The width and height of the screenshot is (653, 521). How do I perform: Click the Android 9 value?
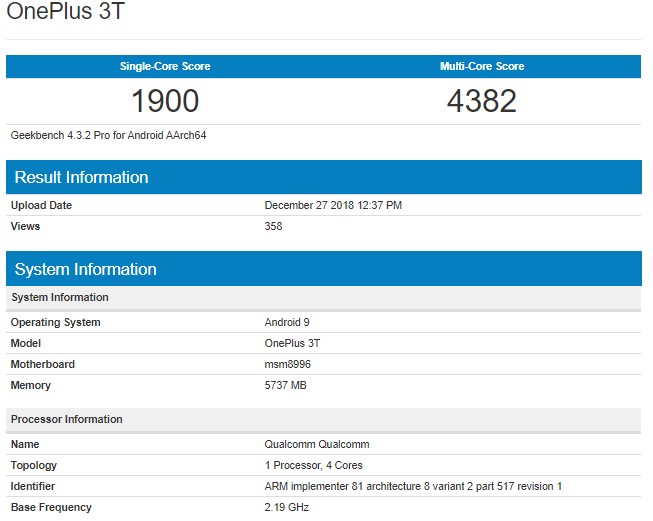(287, 322)
